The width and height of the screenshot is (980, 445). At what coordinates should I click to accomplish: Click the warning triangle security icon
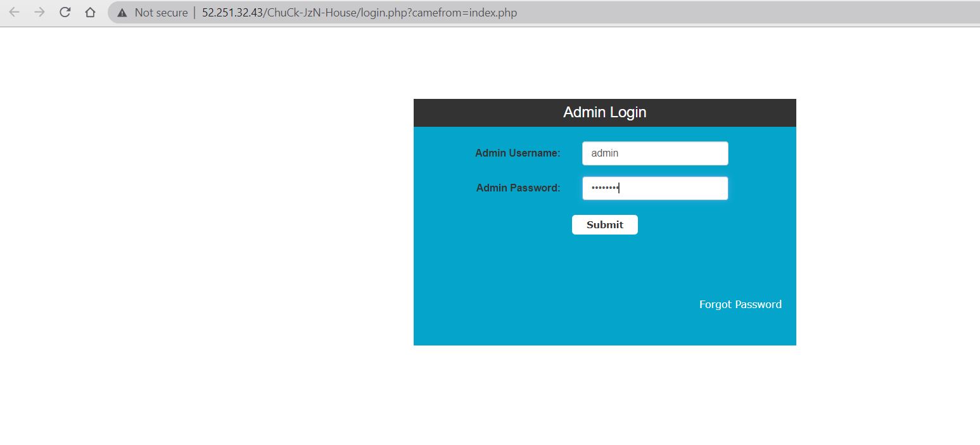point(122,13)
